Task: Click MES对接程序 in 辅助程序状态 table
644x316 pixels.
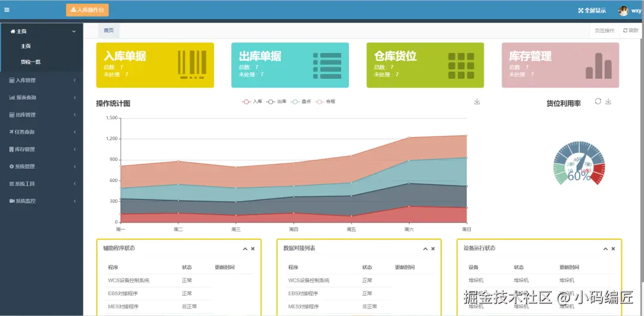Action: click(123, 306)
